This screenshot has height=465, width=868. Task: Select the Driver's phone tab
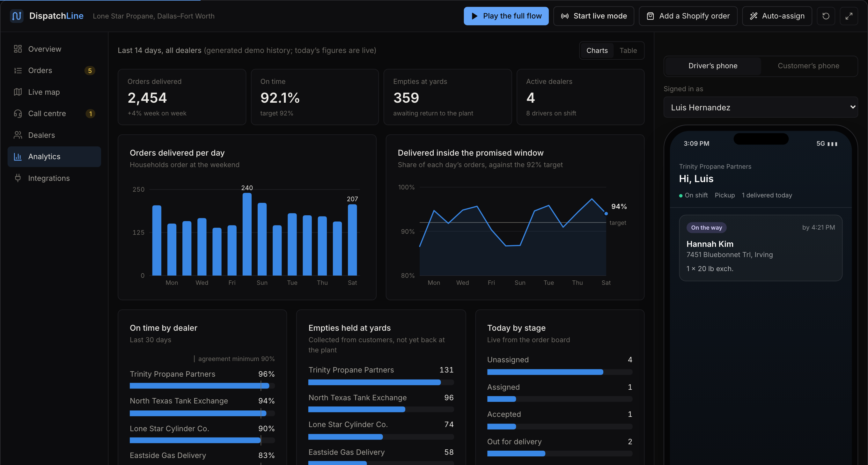[713, 66]
